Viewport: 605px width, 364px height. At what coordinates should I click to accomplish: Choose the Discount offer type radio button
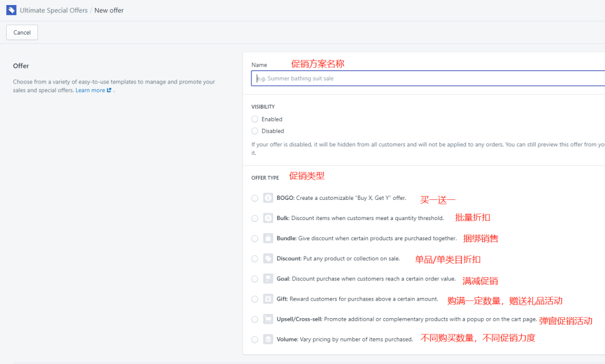(255, 259)
